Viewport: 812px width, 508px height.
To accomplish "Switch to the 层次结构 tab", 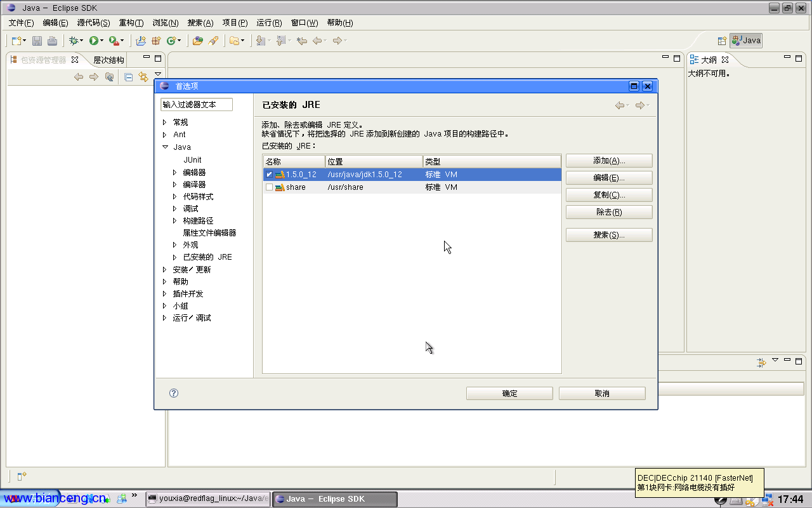I will point(108,60).
